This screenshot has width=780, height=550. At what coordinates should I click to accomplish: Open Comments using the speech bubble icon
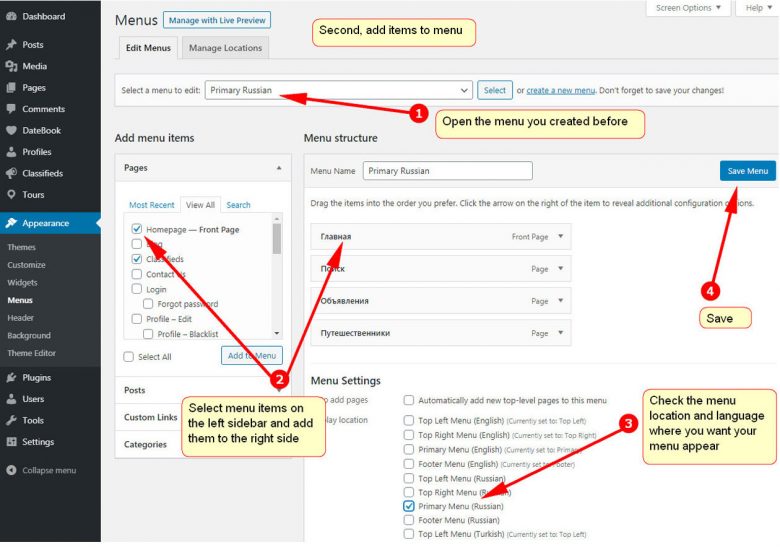point(11,109)
